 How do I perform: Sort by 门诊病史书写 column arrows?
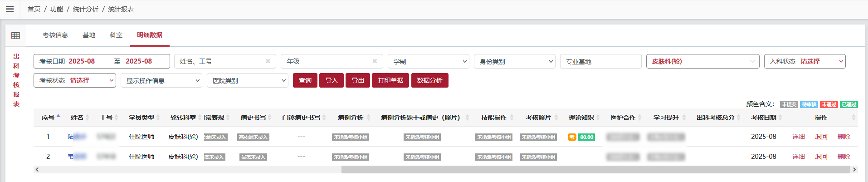point(324,118)
